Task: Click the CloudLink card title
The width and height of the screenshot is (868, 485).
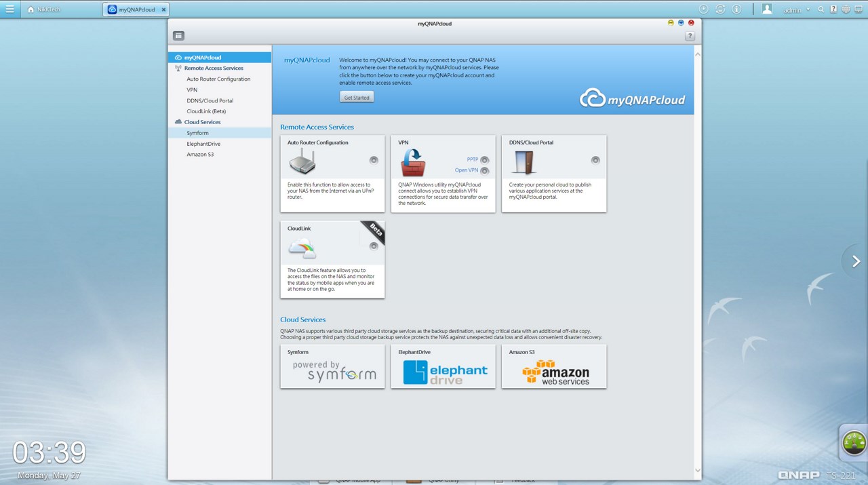Action: pos(299,229)
